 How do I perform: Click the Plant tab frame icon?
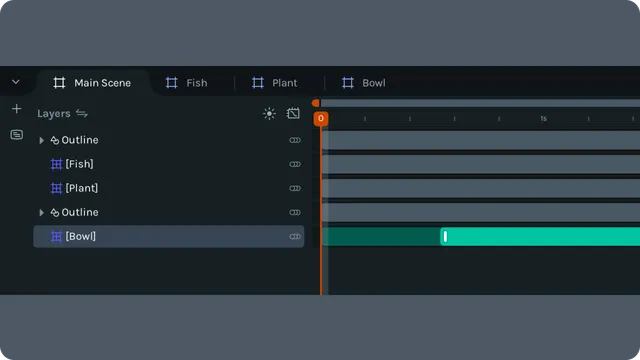[x=258, y=83]
